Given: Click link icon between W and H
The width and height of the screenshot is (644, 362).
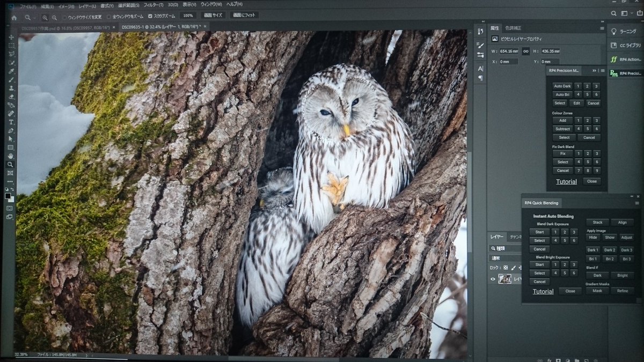Looking at the screenshot, I should coord(526,51).
